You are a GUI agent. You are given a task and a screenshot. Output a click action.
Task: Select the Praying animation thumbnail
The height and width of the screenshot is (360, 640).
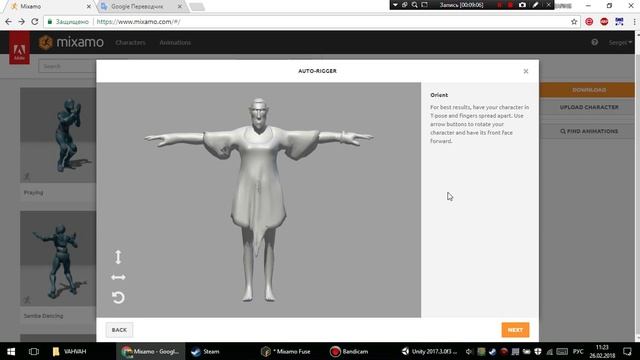58,135
